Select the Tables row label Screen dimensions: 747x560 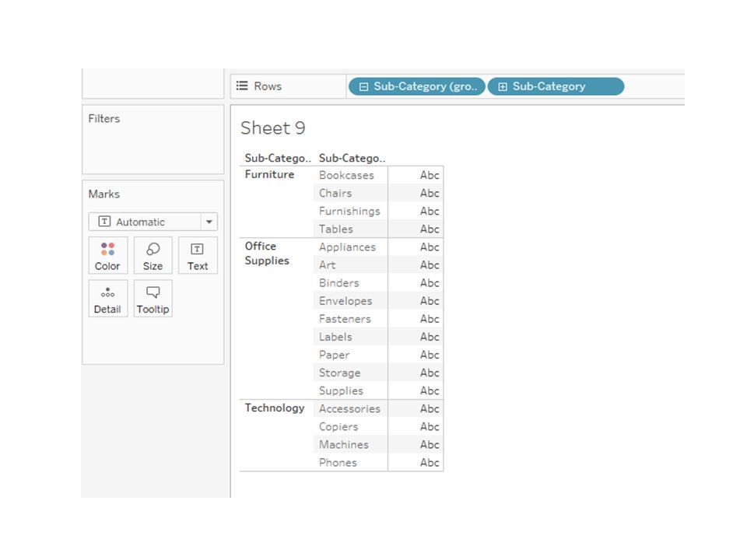point(336,229)
